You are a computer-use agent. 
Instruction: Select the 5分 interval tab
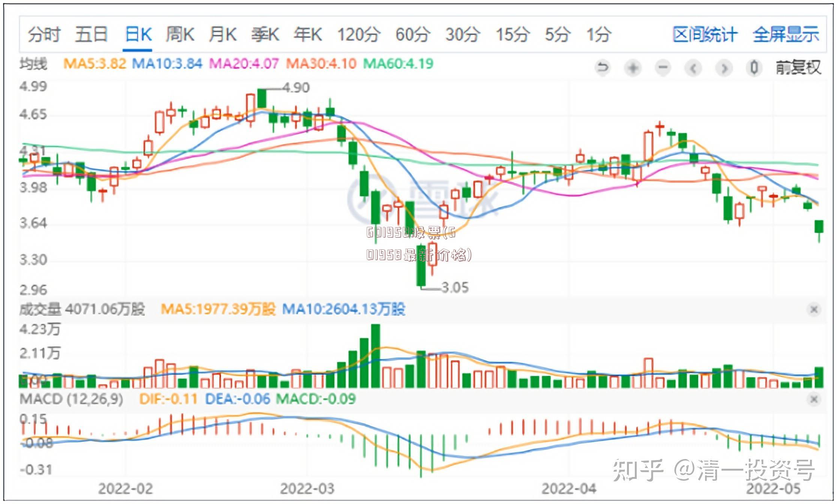558,34
